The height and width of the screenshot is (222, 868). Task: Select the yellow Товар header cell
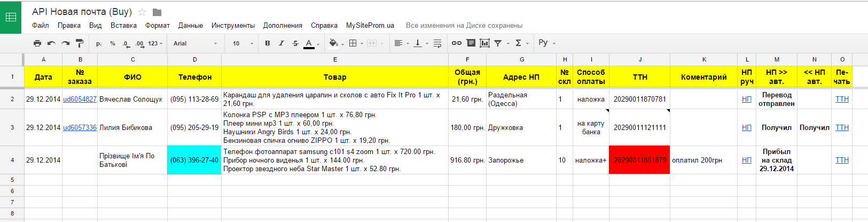[x=335, y=77]
